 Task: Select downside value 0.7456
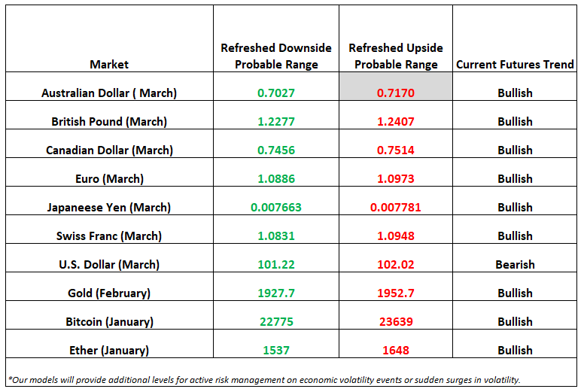pyautogui.click(x=276, y=150)
